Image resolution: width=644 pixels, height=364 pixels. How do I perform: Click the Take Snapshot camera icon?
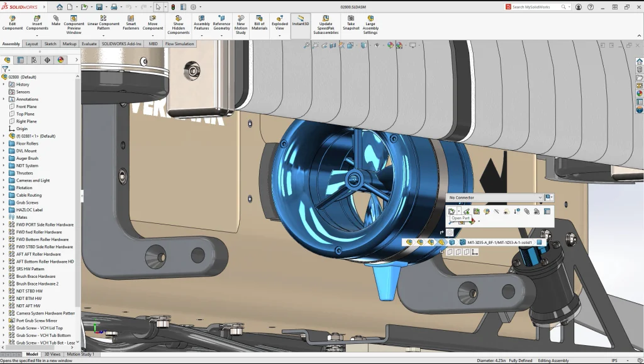click(x=351, y=23)
